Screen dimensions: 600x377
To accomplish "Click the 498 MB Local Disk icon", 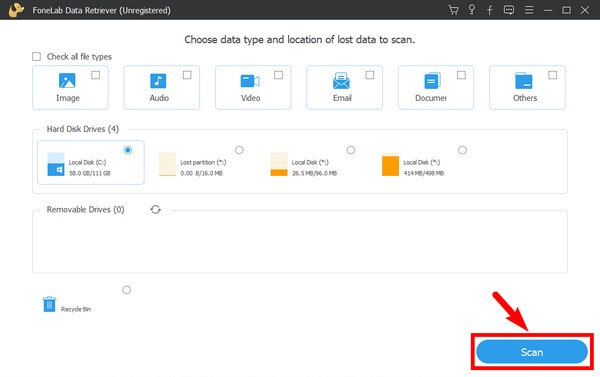I will (390, 164).
